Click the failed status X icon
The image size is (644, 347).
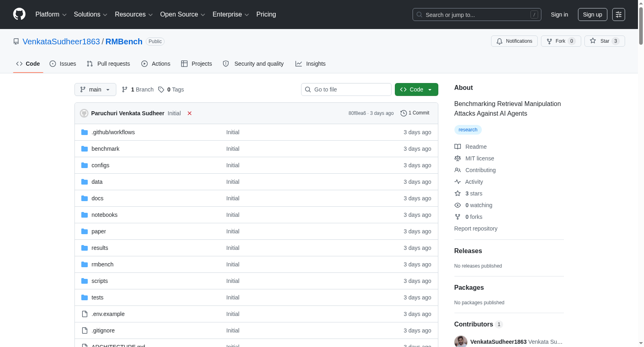pyautogui.click(x=190, y=113)
